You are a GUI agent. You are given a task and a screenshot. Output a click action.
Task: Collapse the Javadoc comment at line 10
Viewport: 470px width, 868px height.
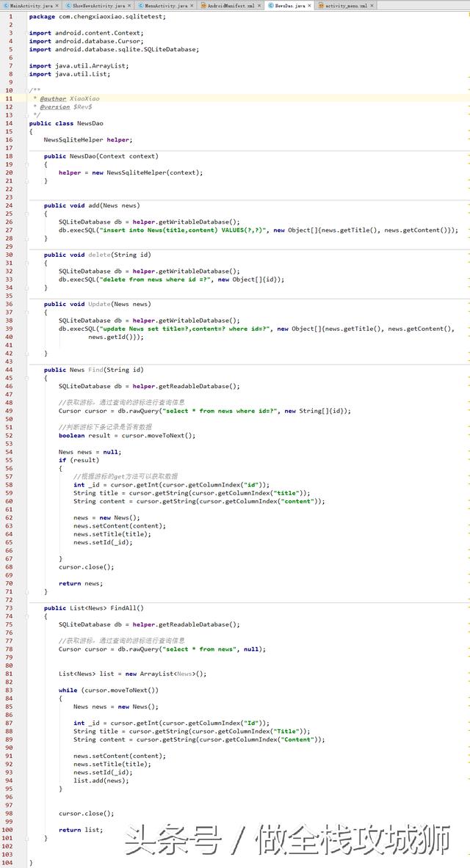pyautogui.click(x=26, y=90)
